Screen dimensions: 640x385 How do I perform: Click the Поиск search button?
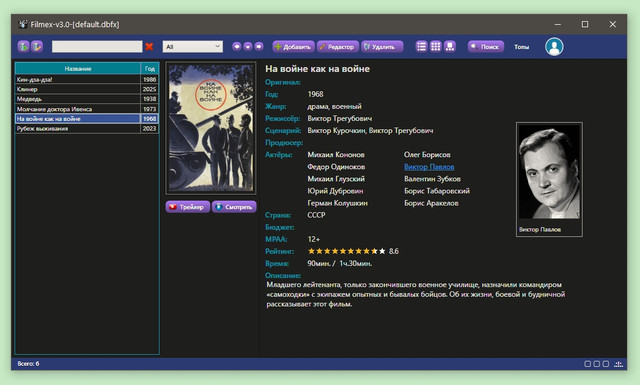[486, 47]
